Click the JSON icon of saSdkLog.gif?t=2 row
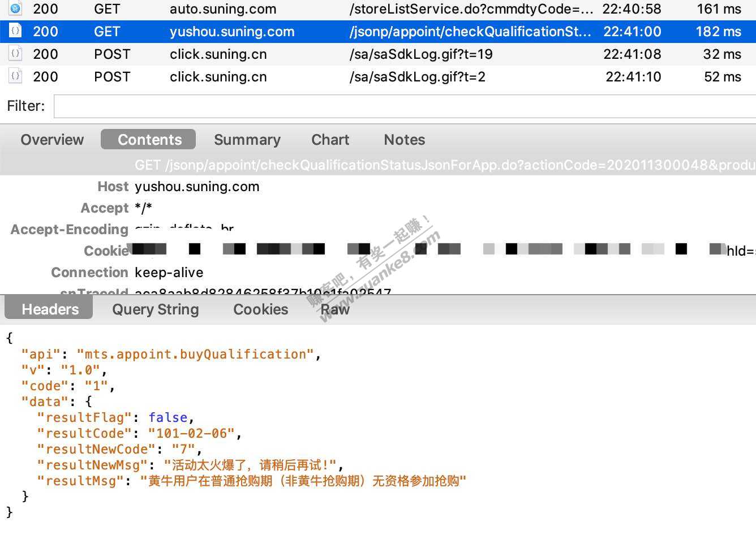Viewport: 756px width, 535px height. [x=15, y=76]
